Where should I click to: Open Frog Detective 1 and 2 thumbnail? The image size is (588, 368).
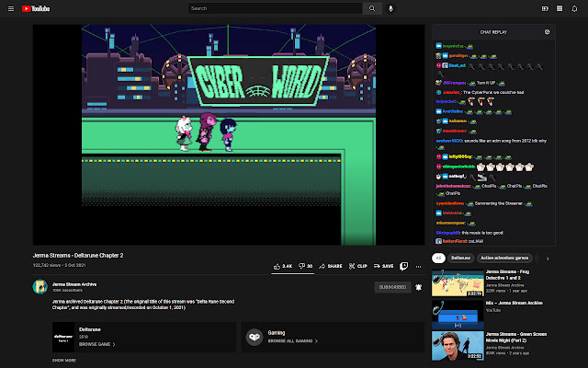pyautogui.click(x=458, y=282)
